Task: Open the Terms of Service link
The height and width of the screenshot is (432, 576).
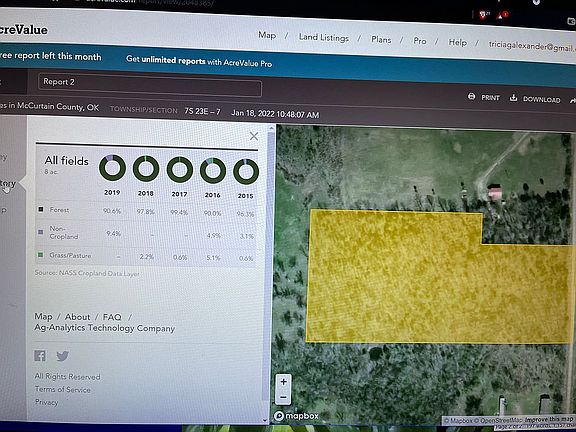Action: pos(62,389)
